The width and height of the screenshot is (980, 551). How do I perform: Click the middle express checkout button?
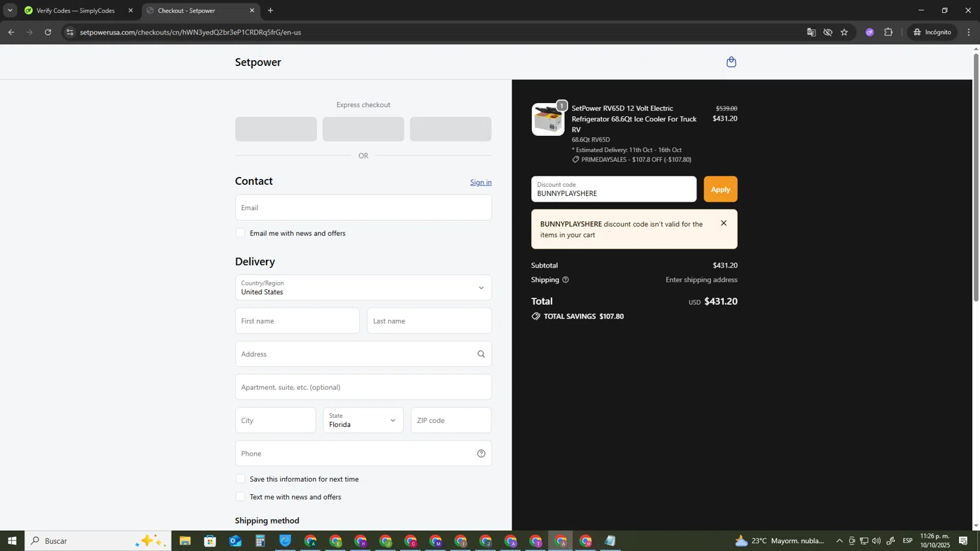click(363, 129)
